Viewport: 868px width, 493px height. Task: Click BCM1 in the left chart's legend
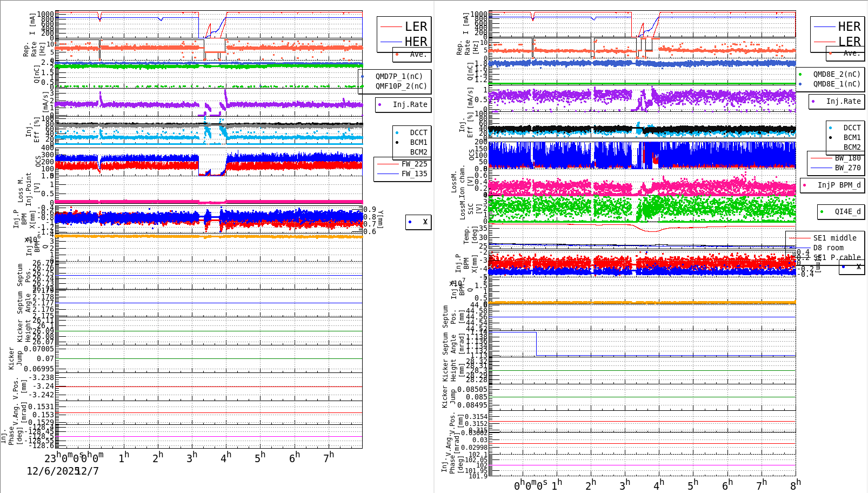pos(418,142)
